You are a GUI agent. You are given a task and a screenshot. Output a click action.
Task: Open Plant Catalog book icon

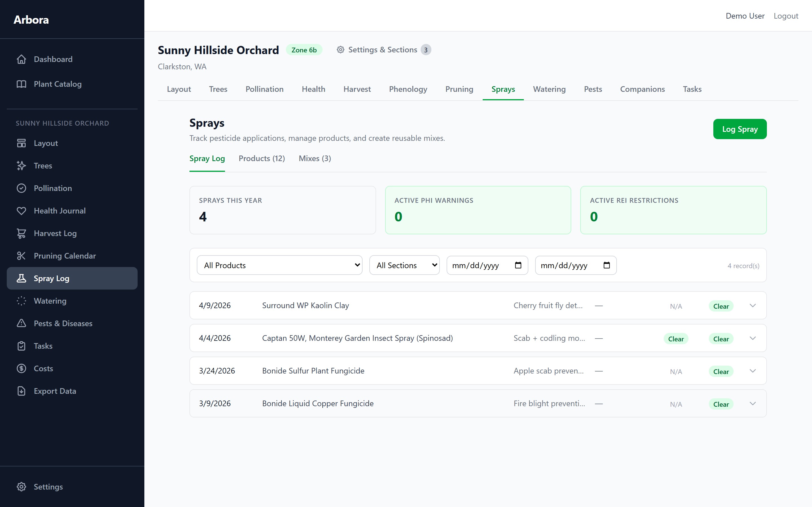pos(21,84)
